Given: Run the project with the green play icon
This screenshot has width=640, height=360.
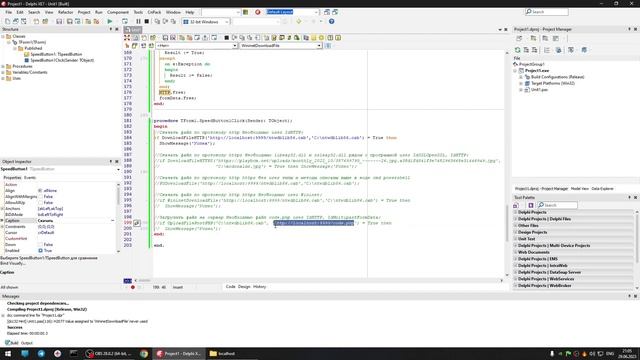Looking at the screenshot, I should [109, 21].
